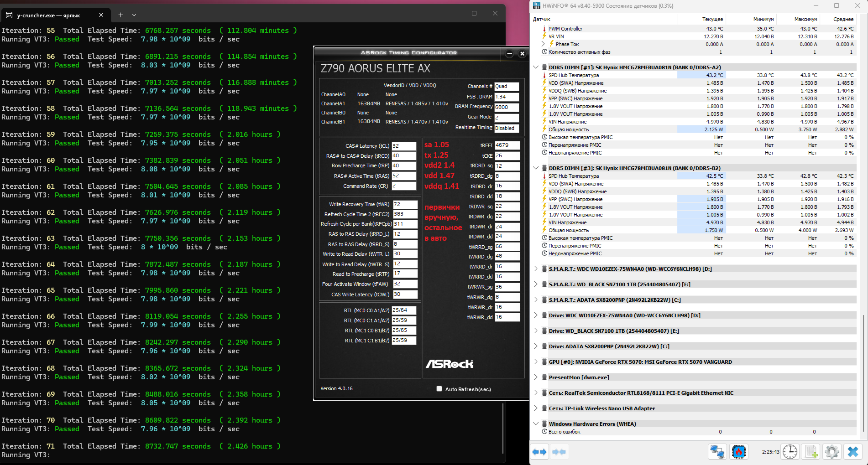Image resolution: width=868 pixels, height=465 pixels.
Task: Click the CAS# Latency (tCL) value field
Action: point(404,146)
